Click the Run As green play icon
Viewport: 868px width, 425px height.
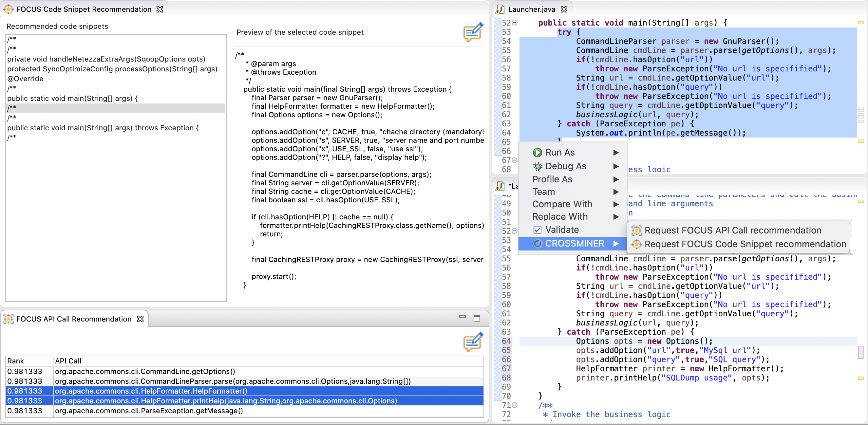(537, 153)
